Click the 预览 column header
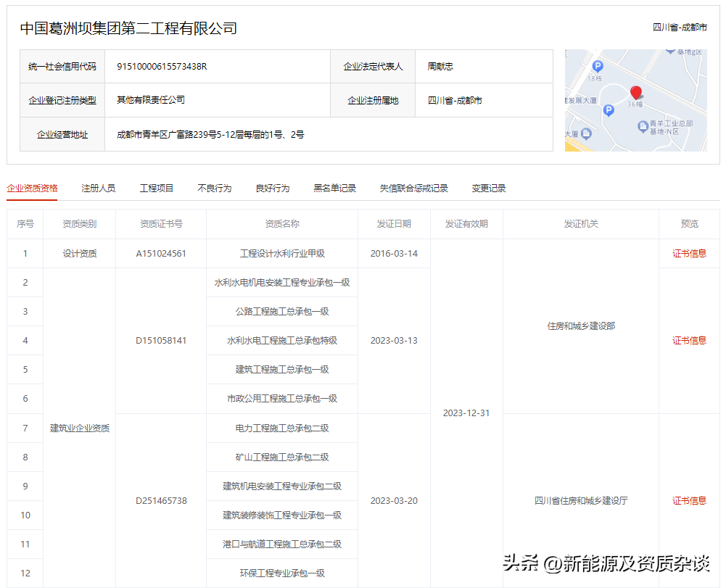This screenshot has height=588, width=726. click(690, 223)
